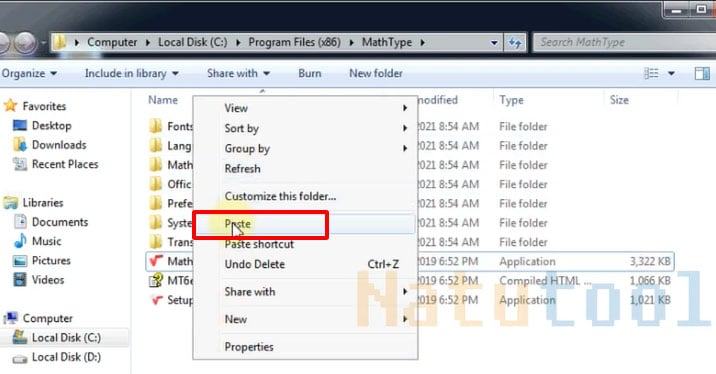Click Local Disk (C:) in address breadcrumb
716x374 pixels.
click(x=192, y=42)
